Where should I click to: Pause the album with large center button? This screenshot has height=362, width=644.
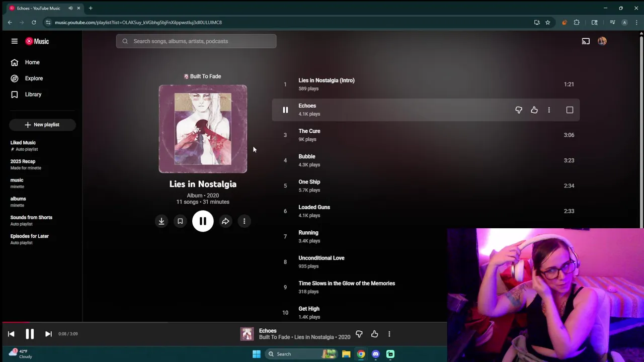203,221
